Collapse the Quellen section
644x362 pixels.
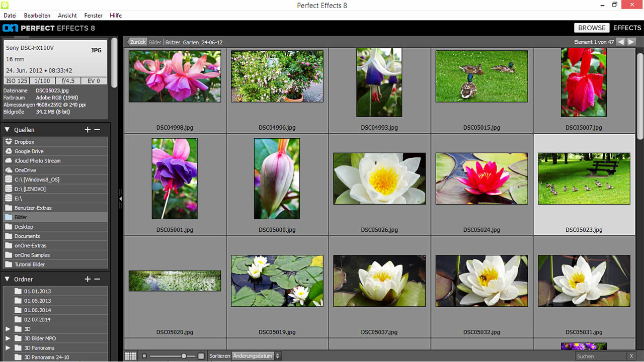(8, 130)
